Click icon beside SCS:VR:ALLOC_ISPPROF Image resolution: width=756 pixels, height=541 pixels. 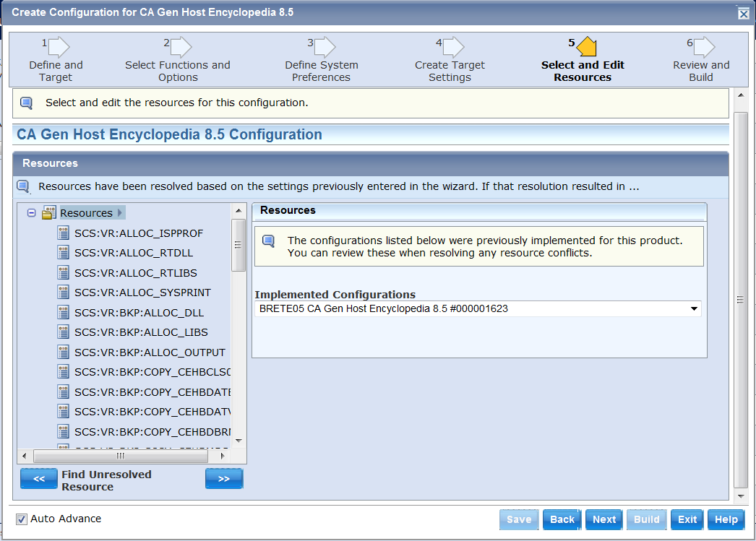point(63,233)
